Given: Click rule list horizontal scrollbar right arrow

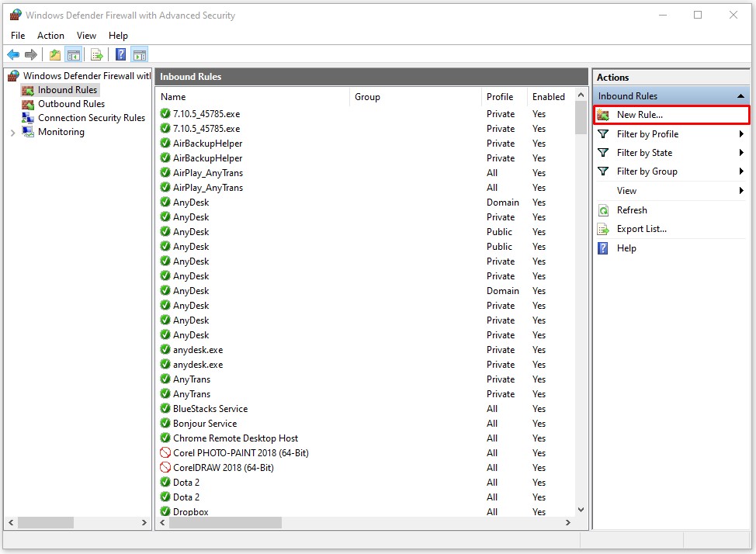Looking at the screenshot, I should pyautogui.click(x=568, y=522).
